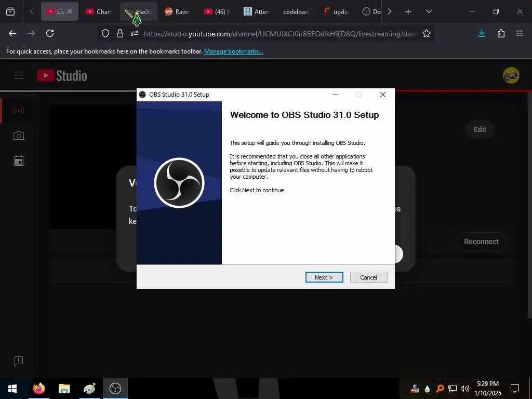
Task: Select the Stream sidebar icon
Action: pyautogui.click(x=19, y=111)
